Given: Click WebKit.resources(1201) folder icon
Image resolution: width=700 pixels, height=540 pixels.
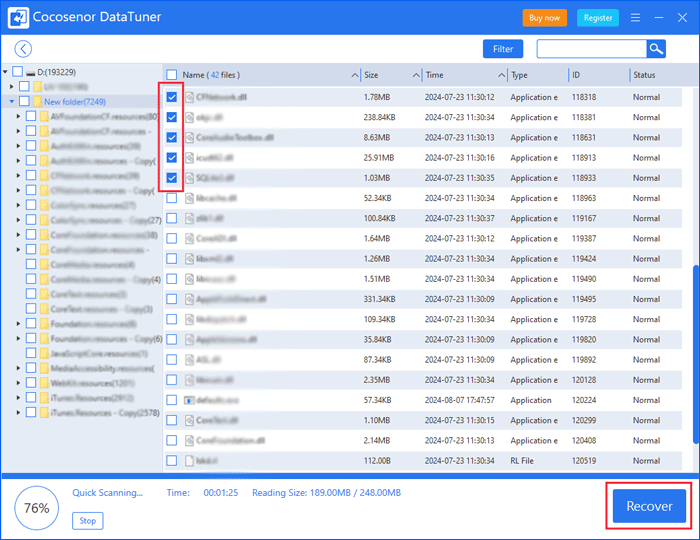Looking at the screenshot, I should point(44,383).
